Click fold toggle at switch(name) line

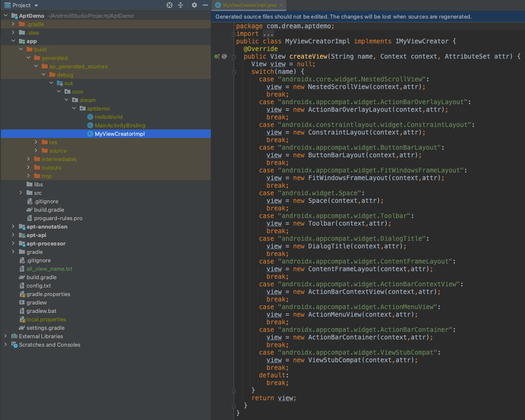[x=234, y=72]
